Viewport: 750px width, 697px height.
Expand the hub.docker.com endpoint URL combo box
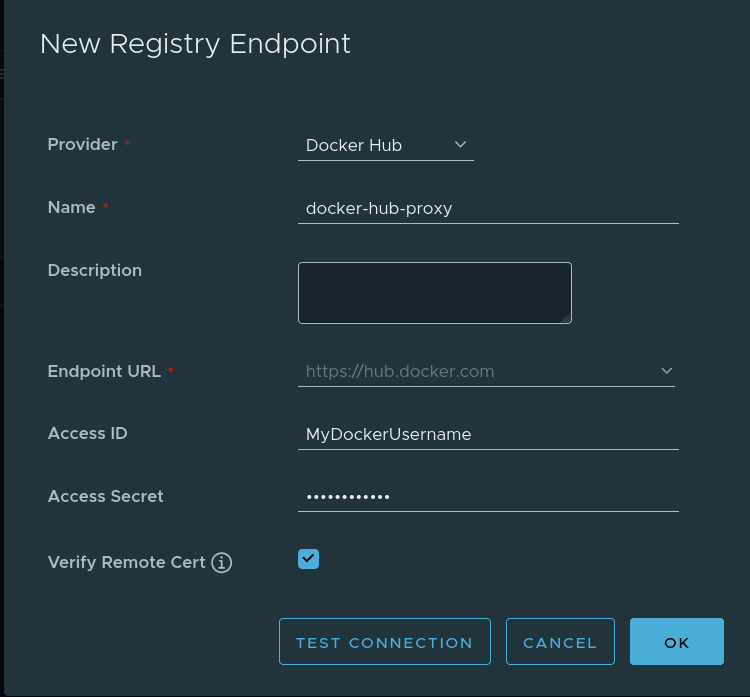(x=485, y=371)
